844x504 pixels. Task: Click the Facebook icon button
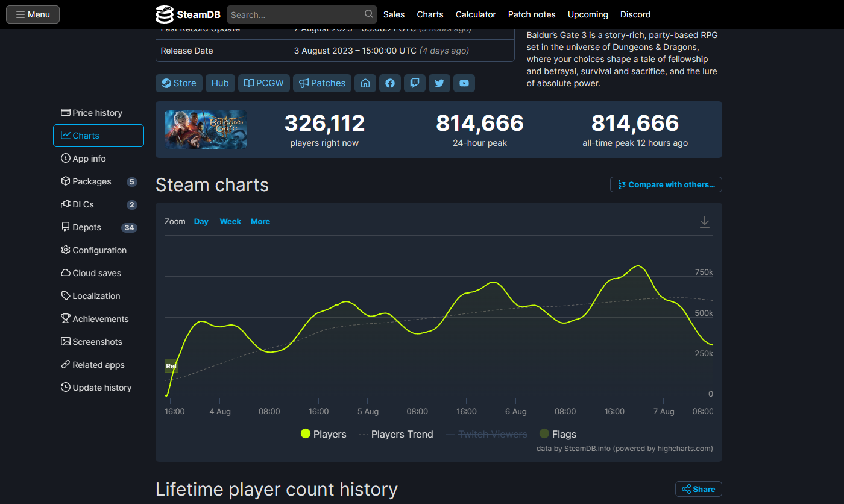click(390, 83)
